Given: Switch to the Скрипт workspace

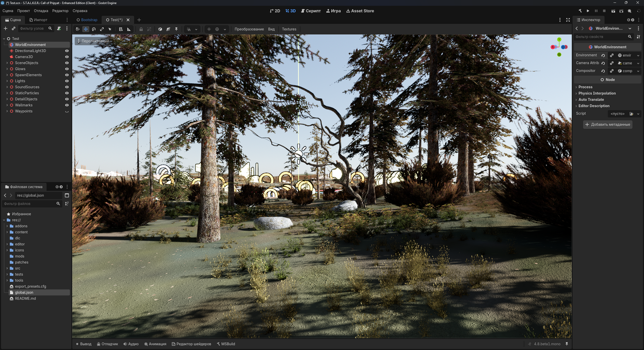Looking at the screenshot, I should [x=310, y=11].
